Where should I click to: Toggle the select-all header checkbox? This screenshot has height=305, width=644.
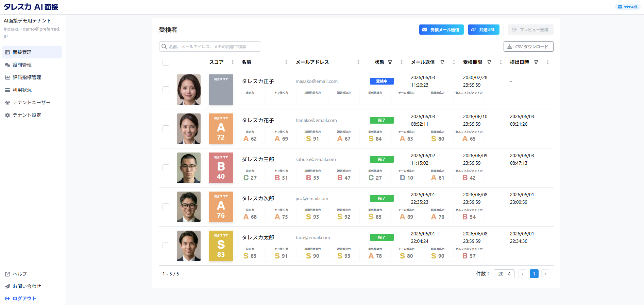[166, 62]
